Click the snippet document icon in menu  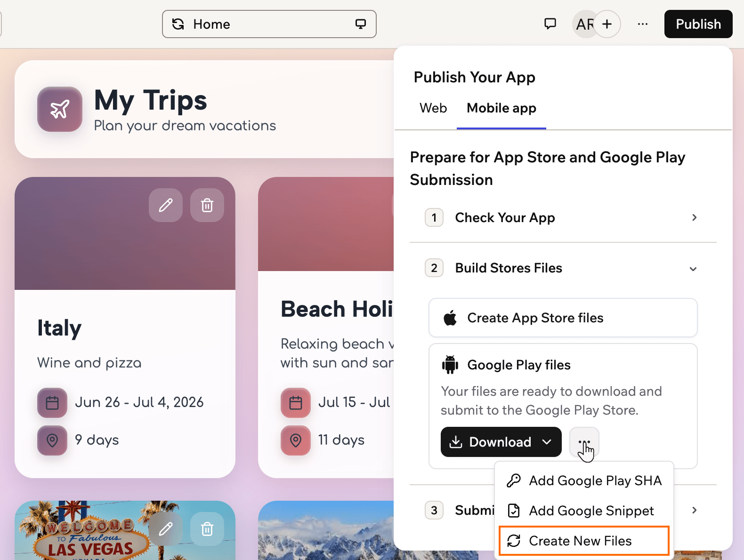coord(514,511)
